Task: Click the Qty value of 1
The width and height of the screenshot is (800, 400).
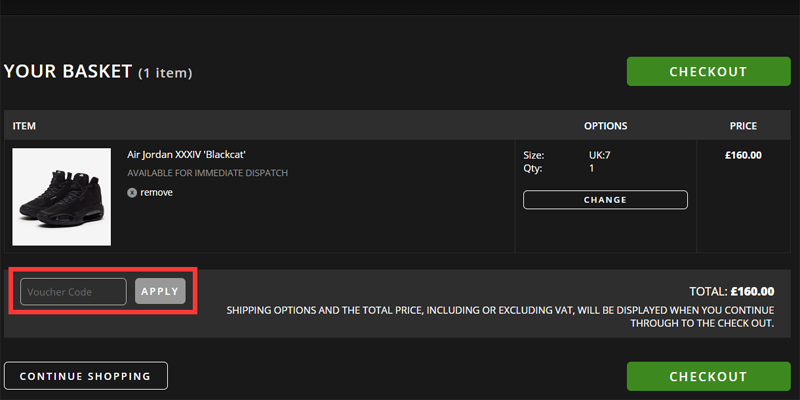Action: click(x=592, y=168)
